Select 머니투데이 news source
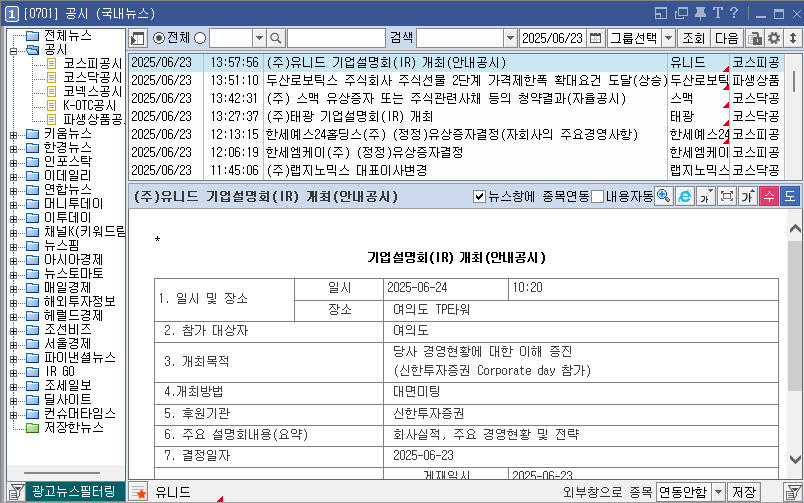This screenshot has width=804, height=503. pos(73,203)
